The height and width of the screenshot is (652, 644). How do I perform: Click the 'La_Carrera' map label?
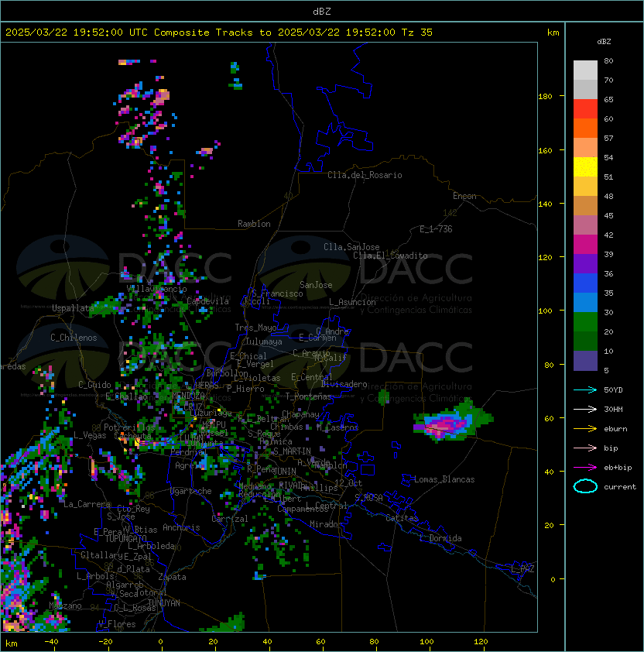87,504
